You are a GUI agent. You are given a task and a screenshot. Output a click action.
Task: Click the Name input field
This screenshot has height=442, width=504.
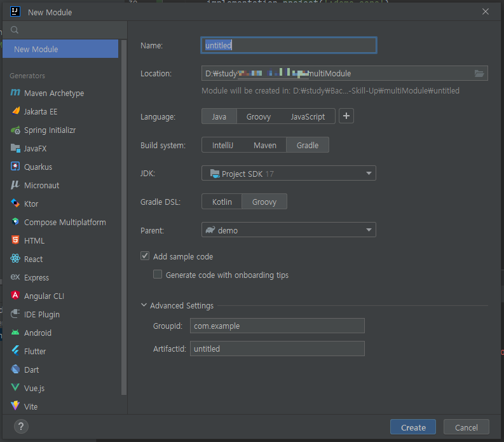click(x=289, y=45)
